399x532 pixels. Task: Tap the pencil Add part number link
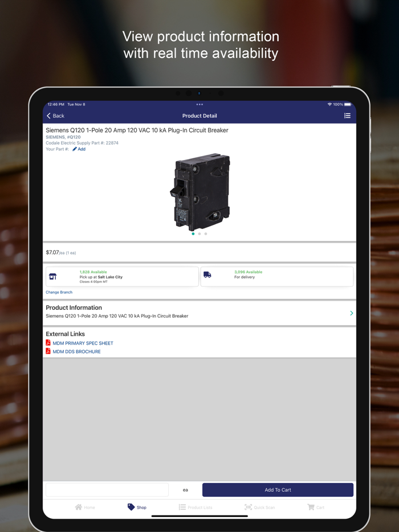[79, 149]
